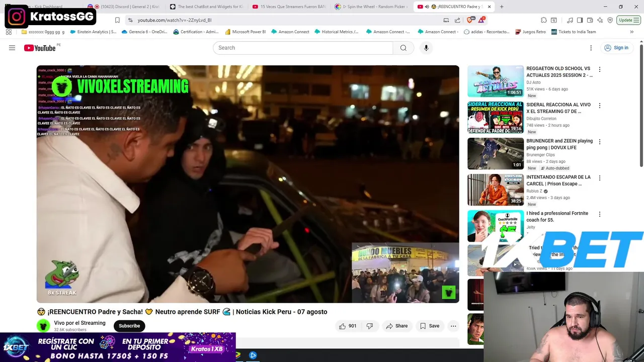Start voice search with the microphone icon
This screenshot has height=362, width=644.
pos(426,48)
